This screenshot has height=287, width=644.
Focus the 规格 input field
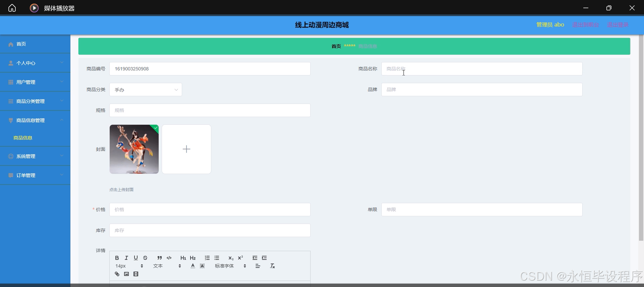pos(210,110)
